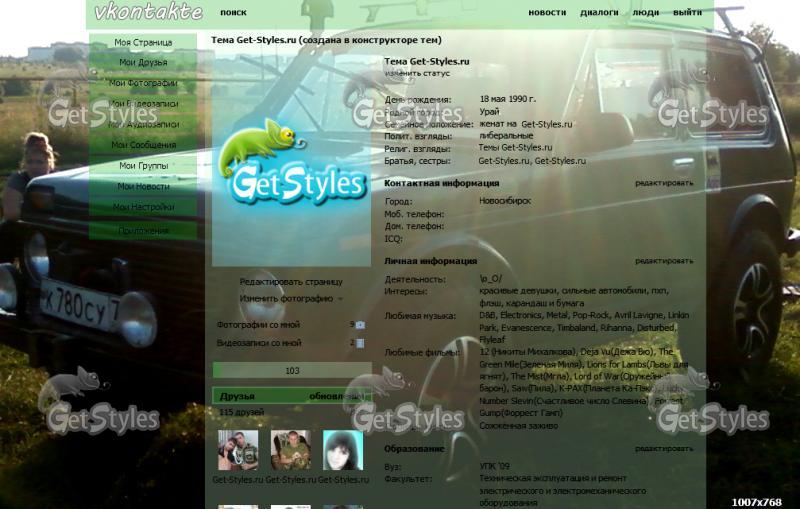Open Мои Сообщения from the left menu
The image size is (800, 509).
(143, 145)
